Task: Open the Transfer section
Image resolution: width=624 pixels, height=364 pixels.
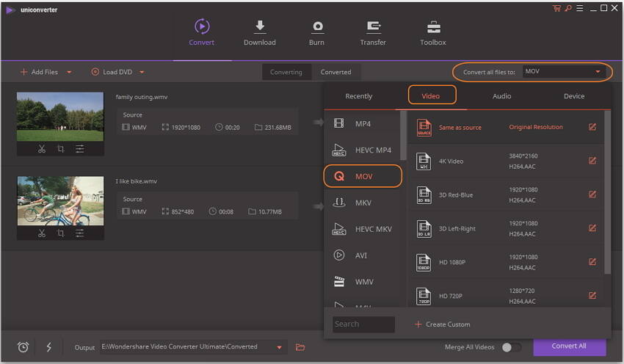Action: pyautogui.click(x=373, y=32)
